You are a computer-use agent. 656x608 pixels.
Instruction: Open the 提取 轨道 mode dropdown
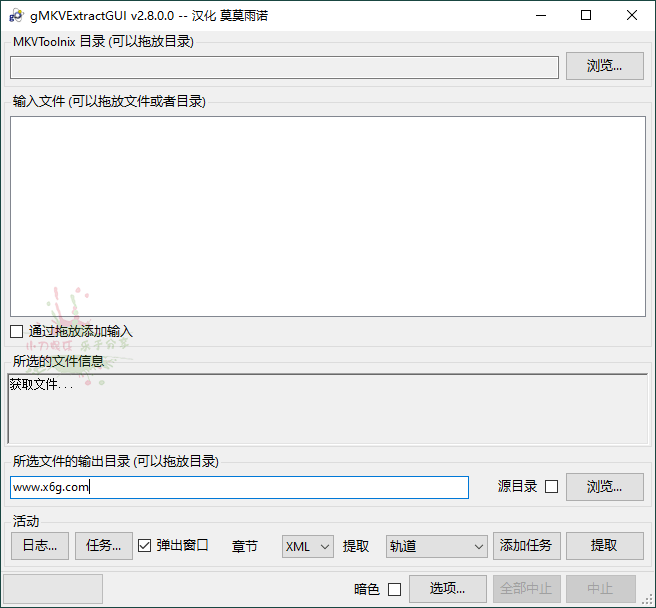point(436,546)
